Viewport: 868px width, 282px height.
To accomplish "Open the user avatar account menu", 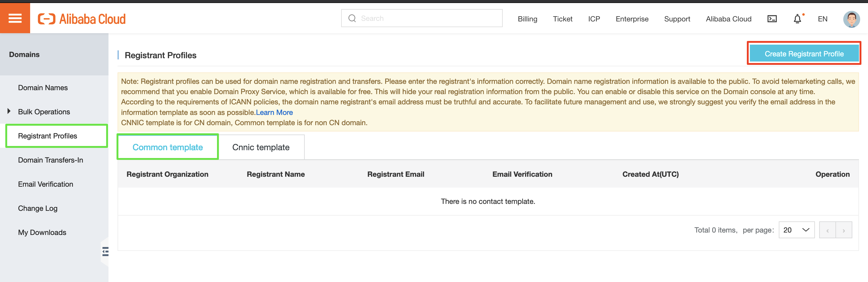I will click(x=851, y=19).
